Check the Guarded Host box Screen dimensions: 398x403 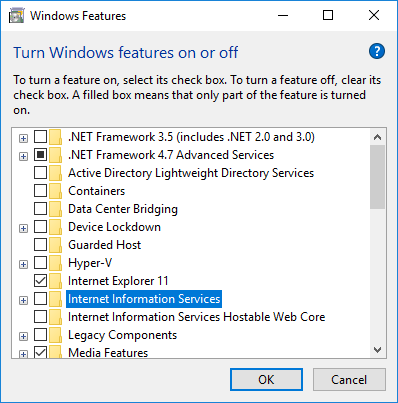point(40,245)
